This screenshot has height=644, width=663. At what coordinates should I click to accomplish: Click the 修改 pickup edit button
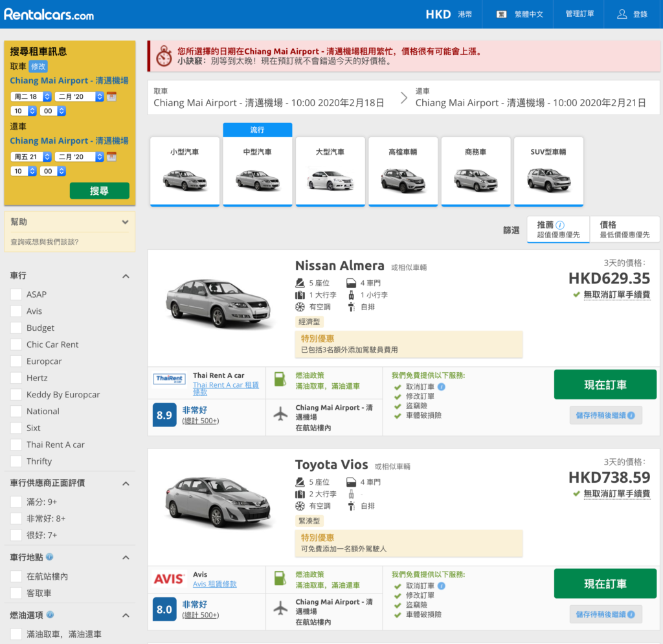(38, 67)
